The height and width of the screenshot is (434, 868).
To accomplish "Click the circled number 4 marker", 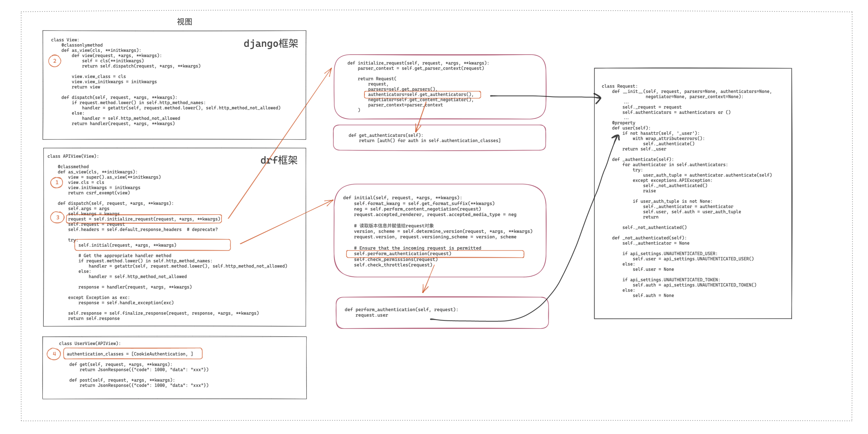I will pyautogui.click(x=54, y=354).
